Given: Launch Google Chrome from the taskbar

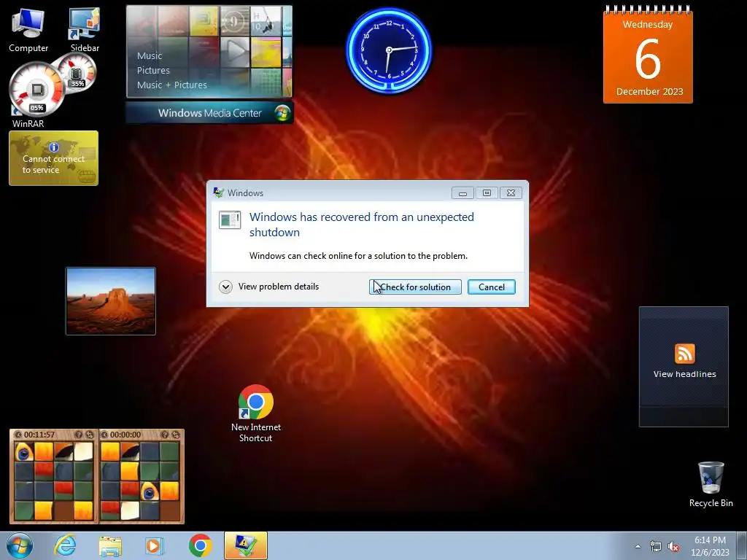Looking at the screenshot, I should (x=200, y=545).
